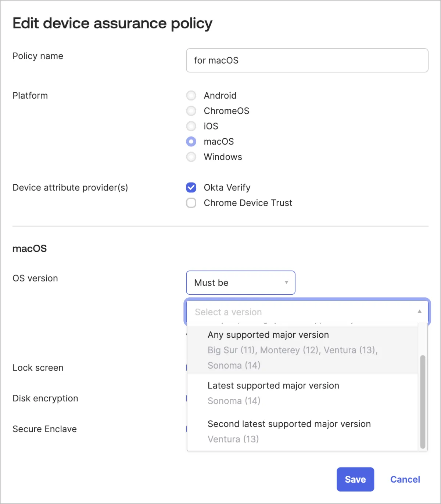Select the macOS platform radio button
The width and height of the screenshot is (441, 504).
coord(191,142)
